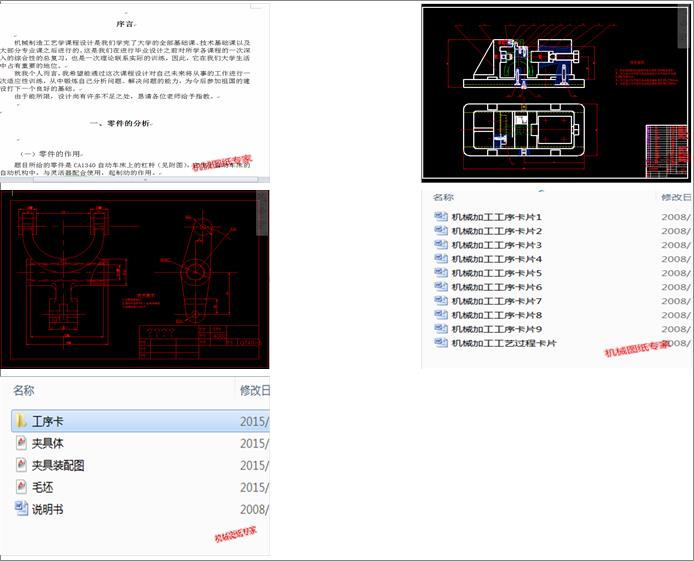Click the 2008/ date of 说明书

[254, 509]
